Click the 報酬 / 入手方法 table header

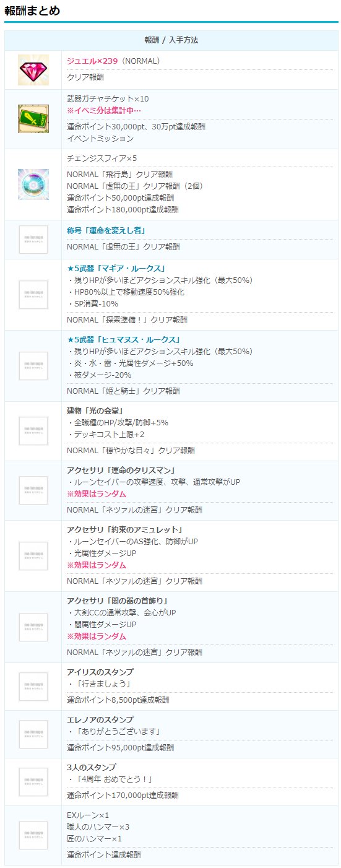click(171, 40)
